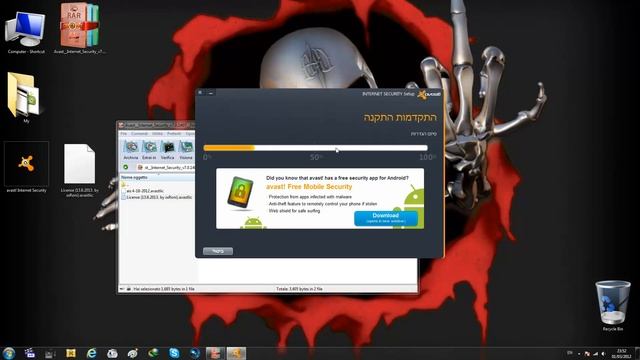
Task: Click the Estrai in toolbar icon in WinRAR
Action: click(x=149, y=150)
